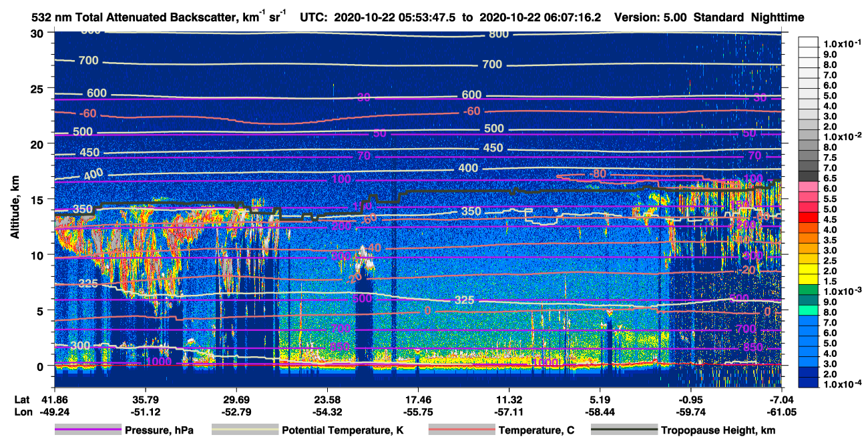Viewport: 868px width, 445px height.
Task: Click the longitude value -57.11
Action: click(x=509, y=412)
